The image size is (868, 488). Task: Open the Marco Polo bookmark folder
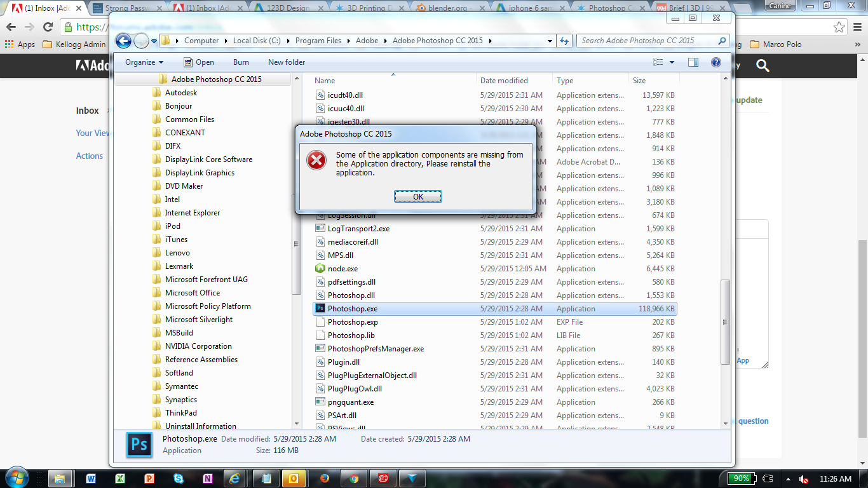coord(776,44)
